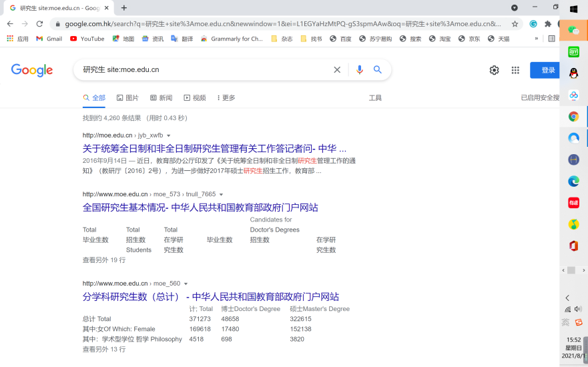The image size is (588, 367).
Task: Open Chrome reading list icon
Action: coord(551,39)
